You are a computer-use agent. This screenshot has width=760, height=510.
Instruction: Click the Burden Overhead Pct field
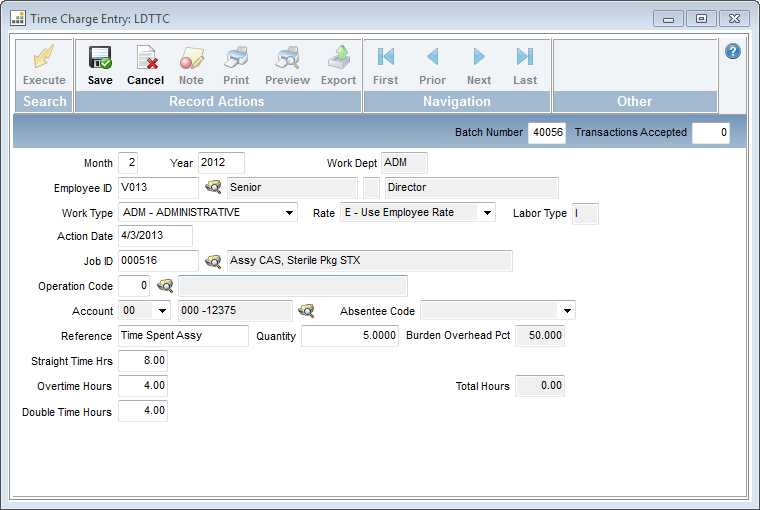pos(540,335)
